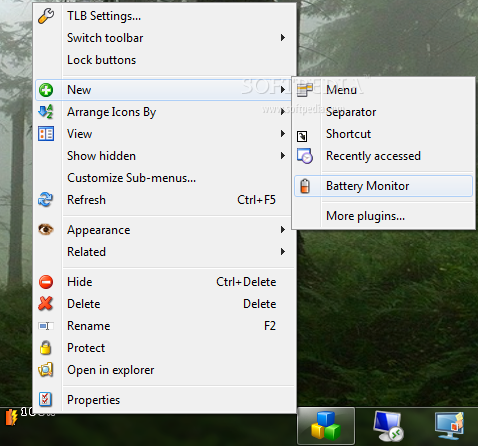
Task: Expand the Arrange Icons By submenu arrow
Action: pos(283,112)
